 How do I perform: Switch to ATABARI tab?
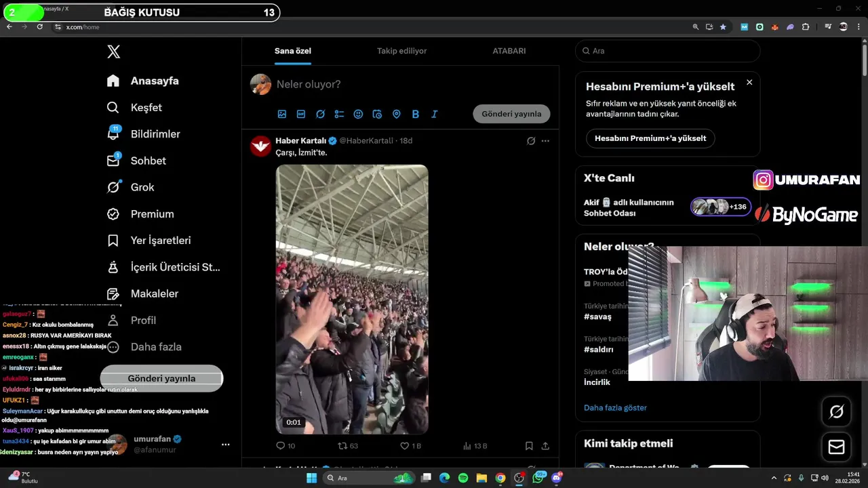(509, 51)
